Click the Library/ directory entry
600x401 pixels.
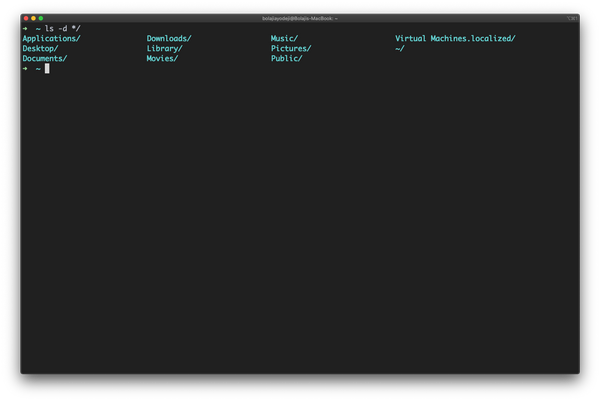click(x=164, y=48)
